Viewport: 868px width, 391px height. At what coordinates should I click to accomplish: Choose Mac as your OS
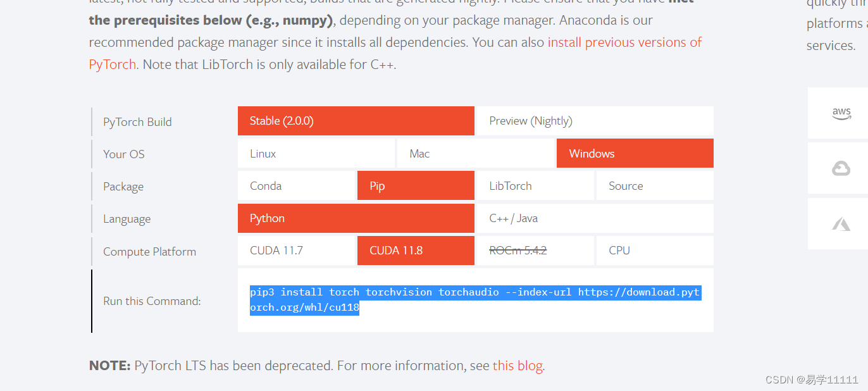point(476,154)
